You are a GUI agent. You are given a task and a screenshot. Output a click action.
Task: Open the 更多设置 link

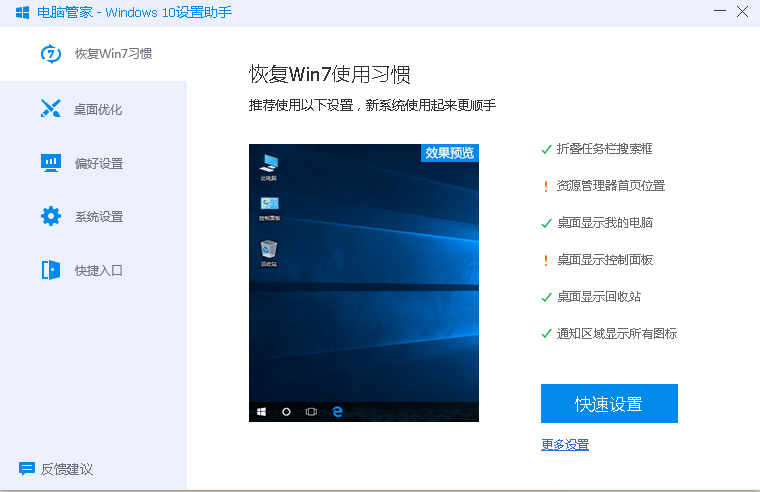point(565,444)
